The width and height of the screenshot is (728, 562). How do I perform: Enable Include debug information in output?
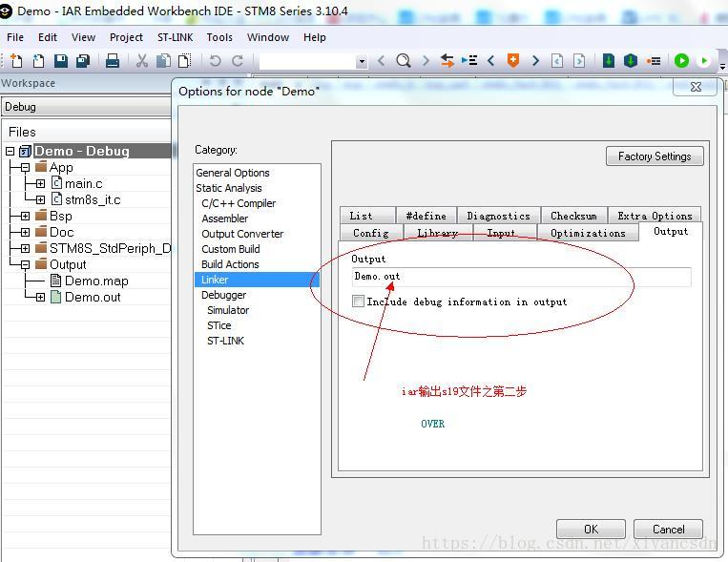358,302
